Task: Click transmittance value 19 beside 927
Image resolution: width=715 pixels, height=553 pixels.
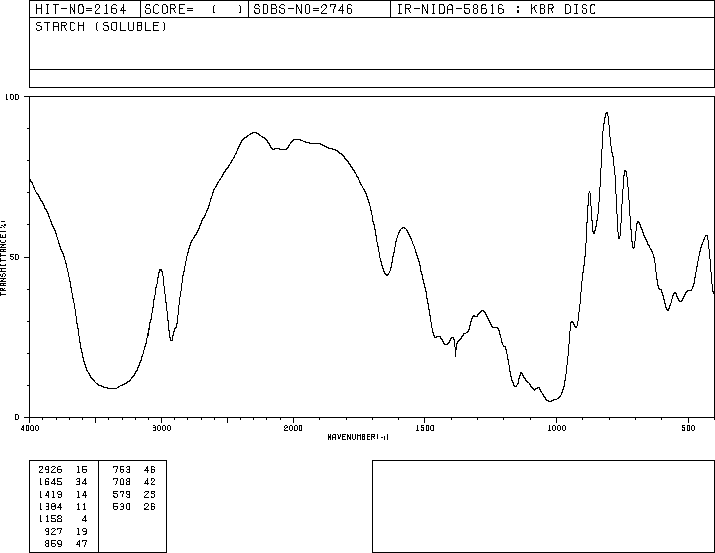Action: (x=82, y=531)
